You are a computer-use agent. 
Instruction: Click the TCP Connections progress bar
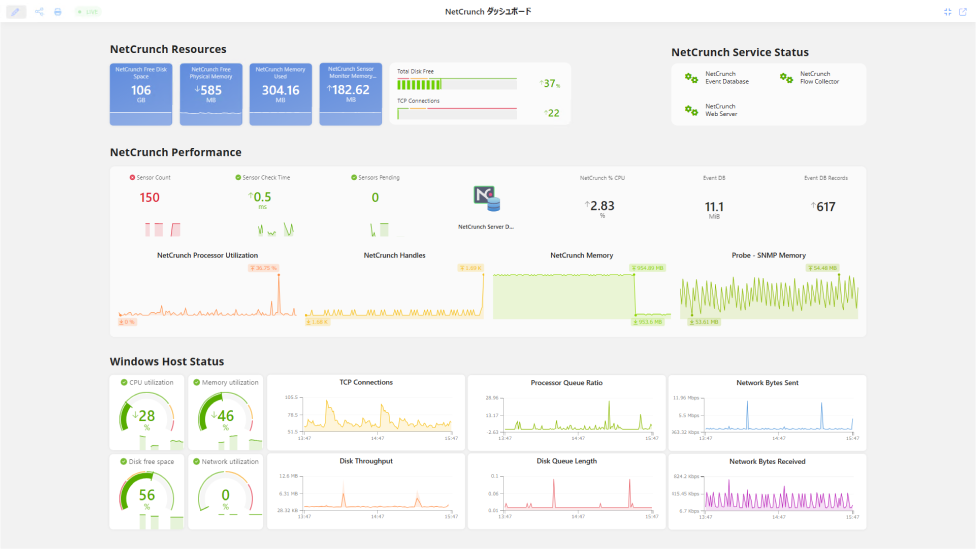pos(457,113)
